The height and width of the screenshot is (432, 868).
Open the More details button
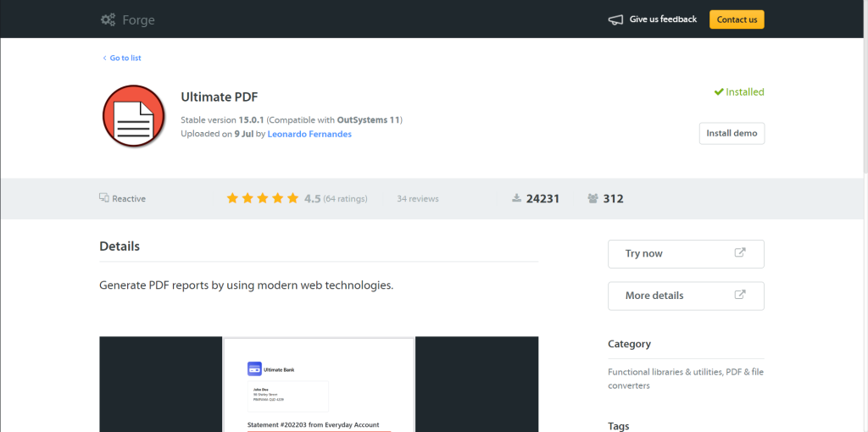(685, 296)
